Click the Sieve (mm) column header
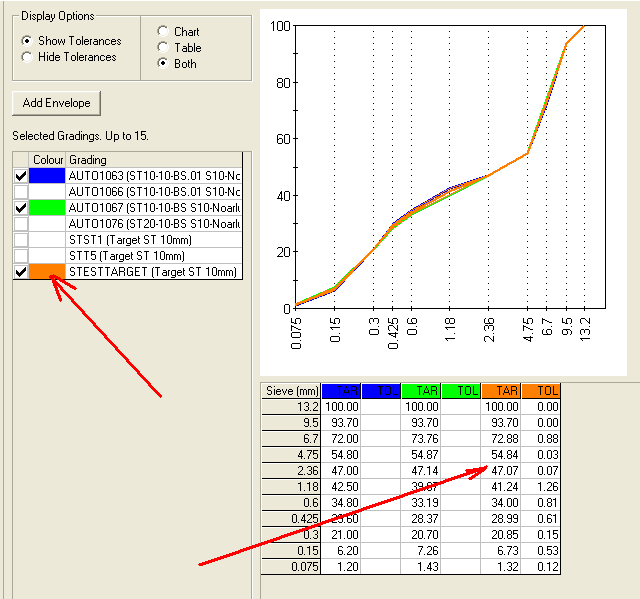Screen dimensions: 640x599 [x=290, y=391]
